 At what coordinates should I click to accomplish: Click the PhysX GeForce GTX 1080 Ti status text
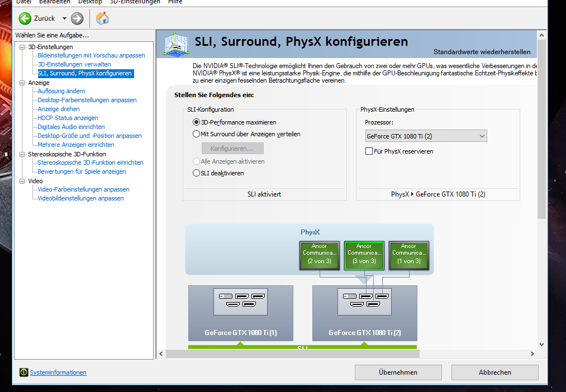438,194
